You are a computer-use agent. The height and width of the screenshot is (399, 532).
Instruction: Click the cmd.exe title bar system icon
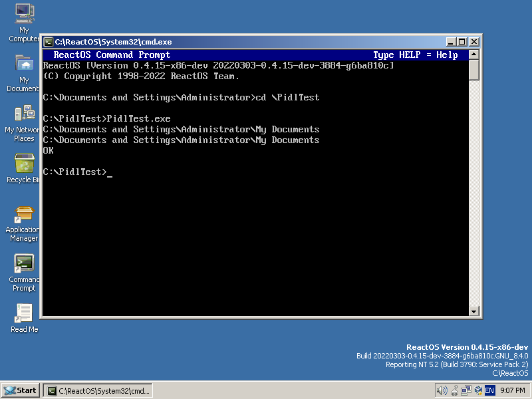coord(49,42)
